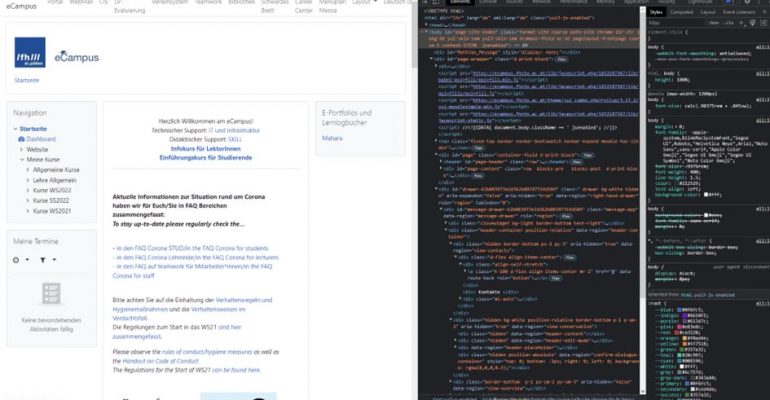This screenshot has width=770, height=400.
Task: Click the Dashboard icon in Navigation
Action: pos(21,139)
